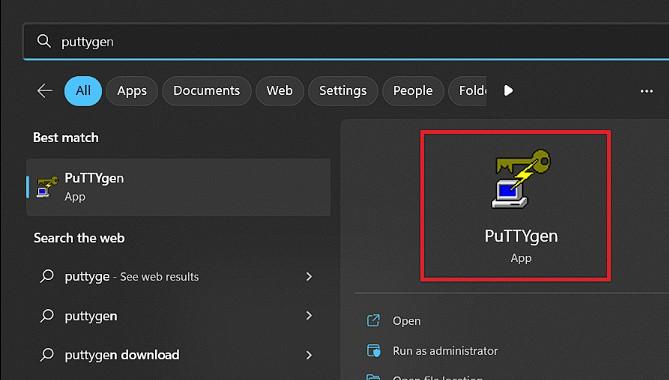Expand the puttygen suggestion chevron
Viewport: 669px width, 380px height.
pyautogui.click(x=309, y=315)
